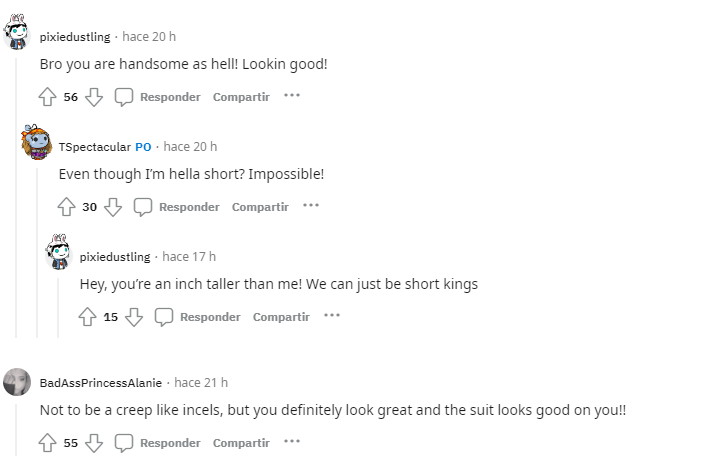Open TSpectacular's user profile link
703x456 pixels.
[95, 147]
